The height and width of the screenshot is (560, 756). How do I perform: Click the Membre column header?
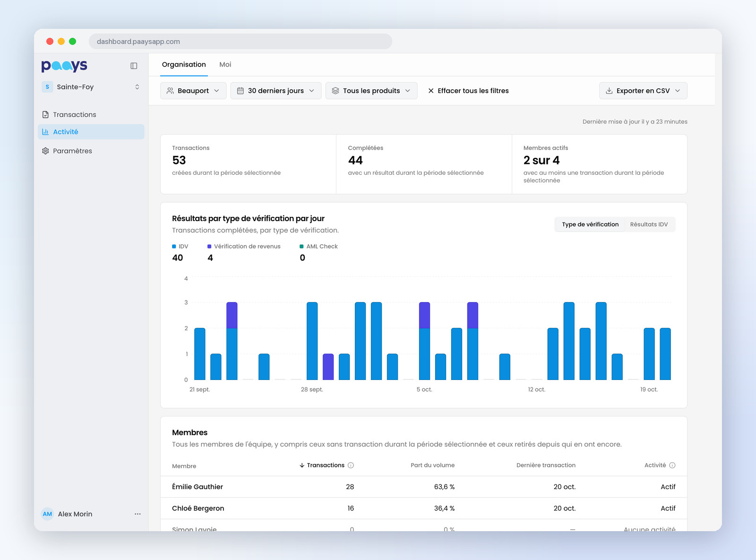184,466
